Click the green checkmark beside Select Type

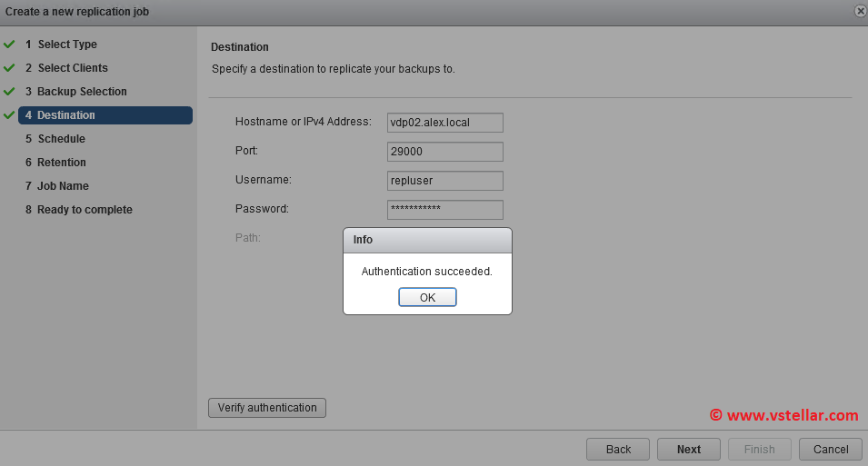9,45
